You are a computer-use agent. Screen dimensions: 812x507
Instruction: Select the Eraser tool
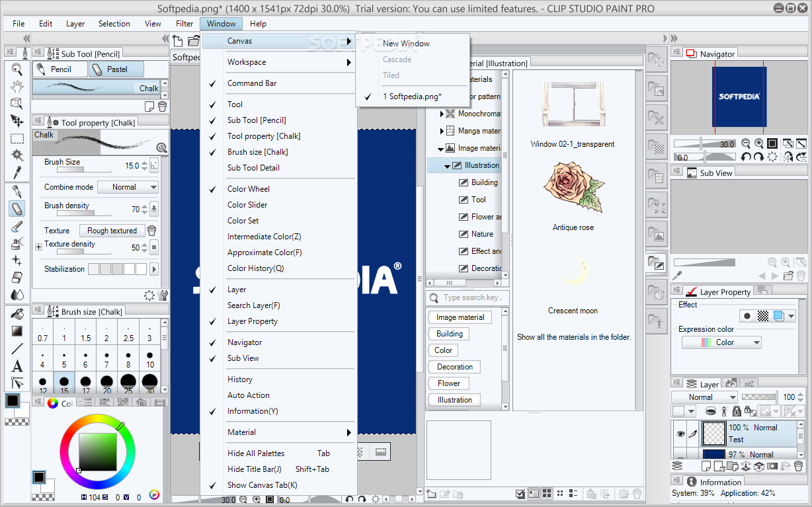point(17,278)
